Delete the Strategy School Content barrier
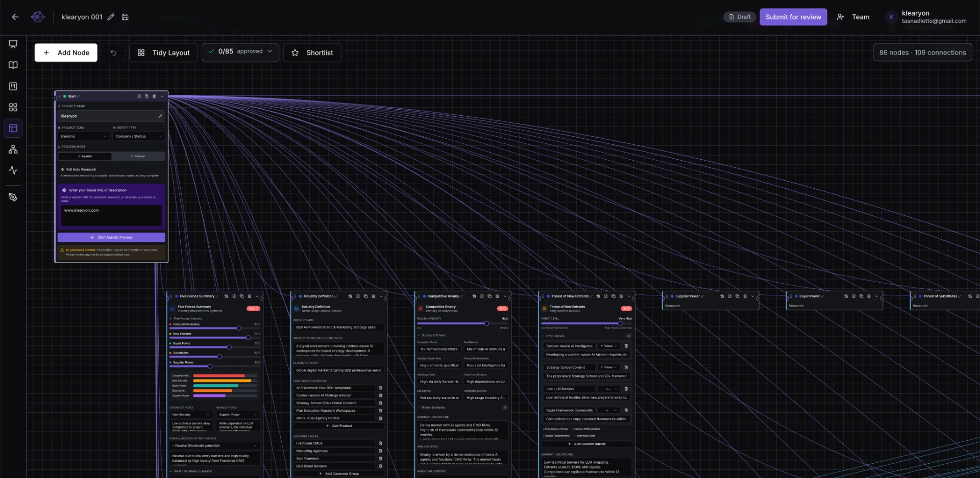Viewport: 980px width, 478px height. point(626,367)
